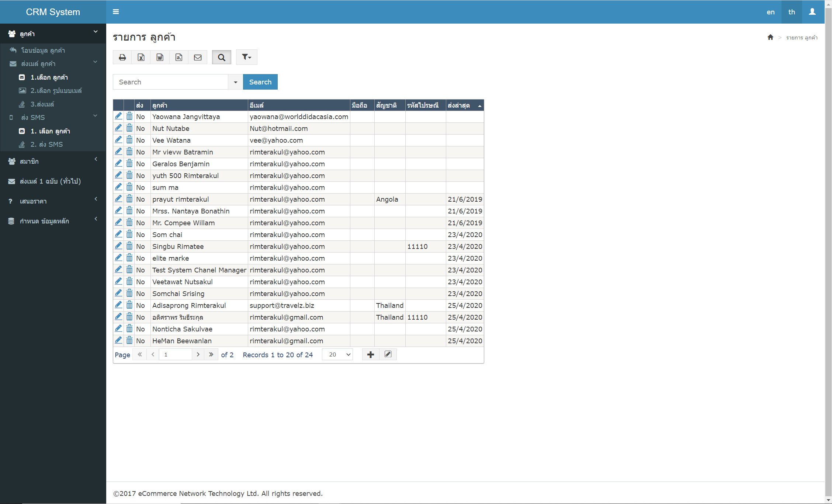The width and height of the screenshot is (832, 504).
Task: Delete the sum ma row
Action: tap(129, 187)
